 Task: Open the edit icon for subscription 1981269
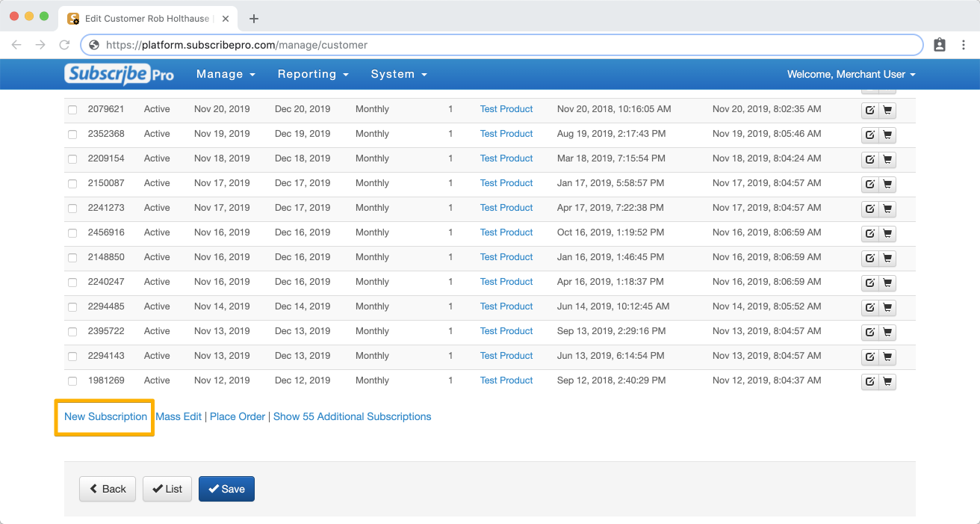point(870,382)
